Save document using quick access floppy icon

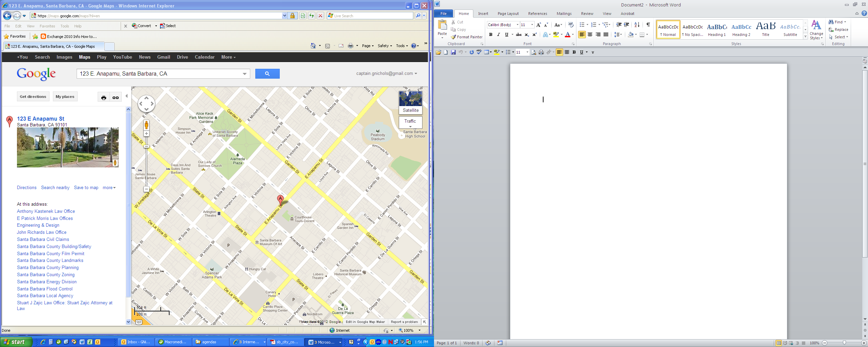pos(453,52)
